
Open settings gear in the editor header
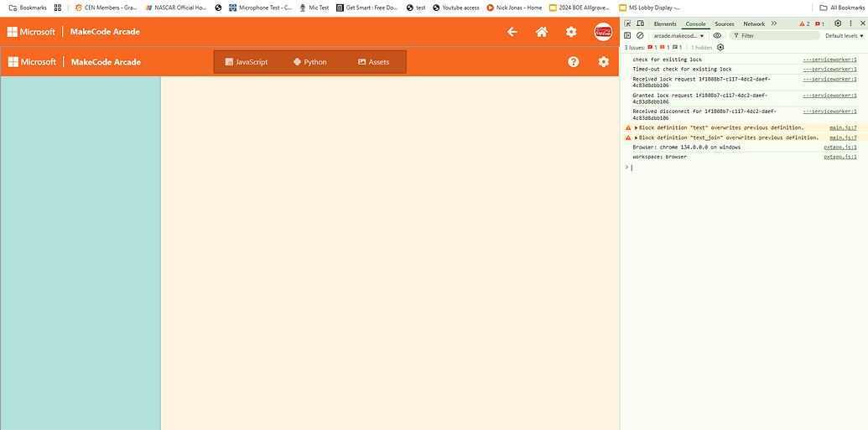[x=603, y=61]
